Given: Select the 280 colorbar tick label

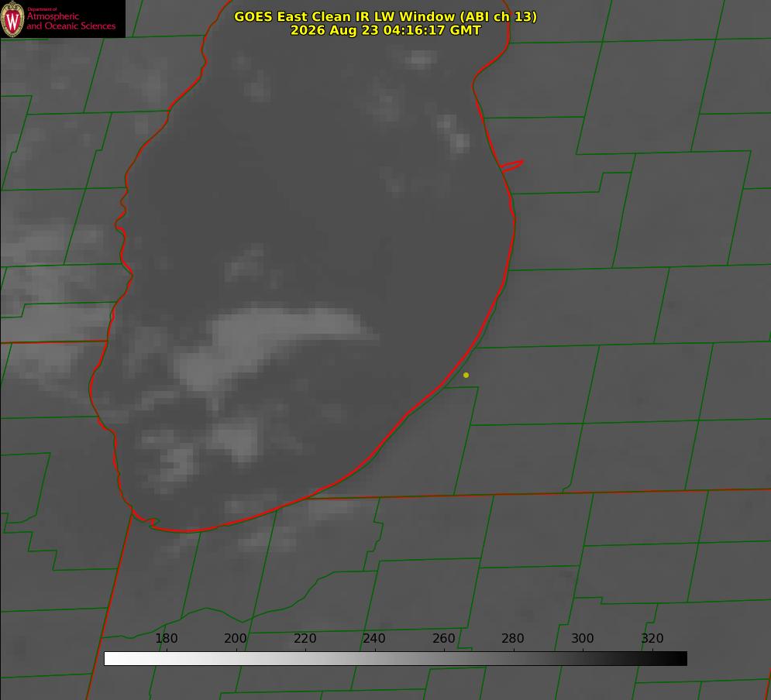Looking at the screenshot, I should [513, 638].
